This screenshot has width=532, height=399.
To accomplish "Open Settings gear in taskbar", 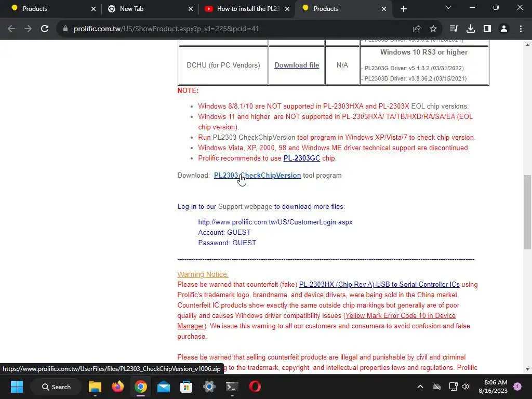I will pos(209,387).
